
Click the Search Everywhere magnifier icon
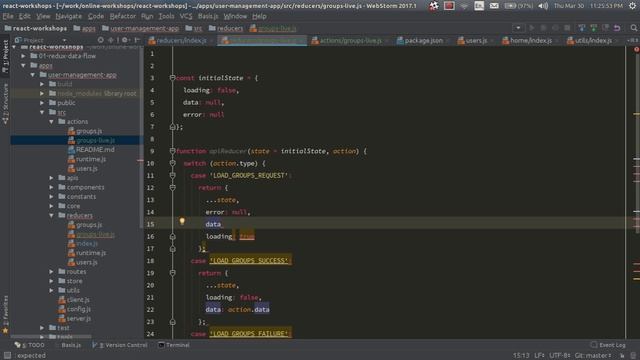click(x=633, y=28)
